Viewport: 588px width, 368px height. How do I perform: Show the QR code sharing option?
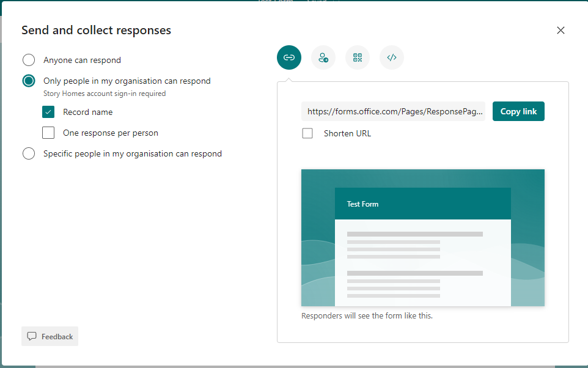(x=358, y=57)
